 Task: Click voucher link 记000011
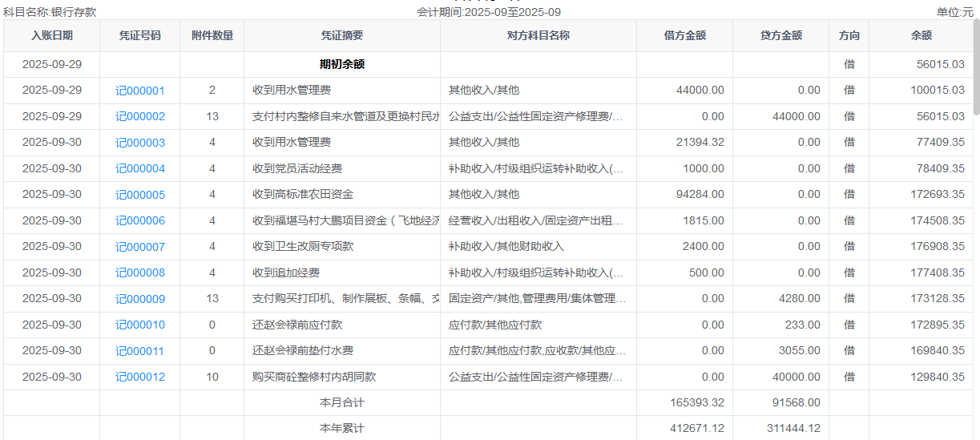click(x=140, y=351)
